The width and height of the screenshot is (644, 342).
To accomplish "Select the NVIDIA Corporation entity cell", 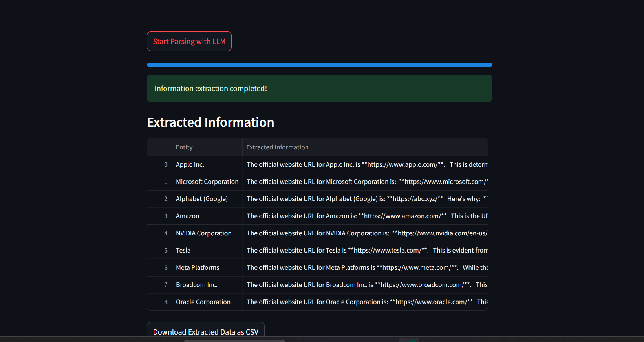I will [x=207, y=233].
